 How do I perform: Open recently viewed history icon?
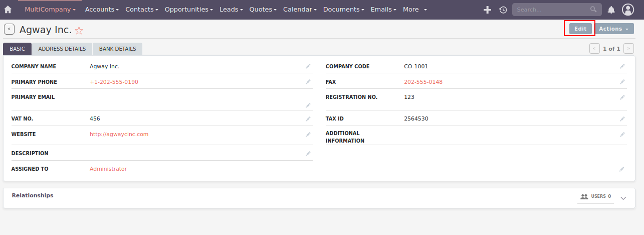[x=503, y=10]
